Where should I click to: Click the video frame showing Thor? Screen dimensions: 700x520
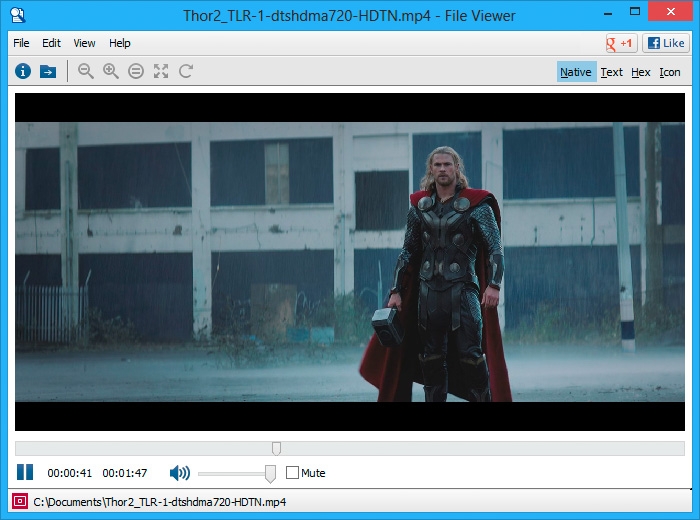pyautogui.click(x=350, y=262)
